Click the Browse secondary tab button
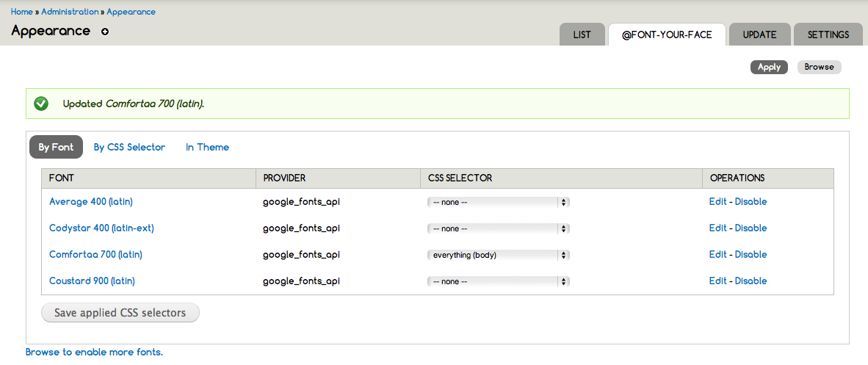Viewport: 868px width, 365px height. coord(819,67)
